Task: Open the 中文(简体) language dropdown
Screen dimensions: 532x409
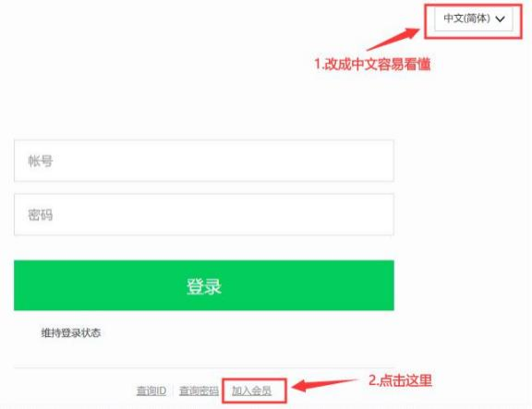Action: pos(474,18)
